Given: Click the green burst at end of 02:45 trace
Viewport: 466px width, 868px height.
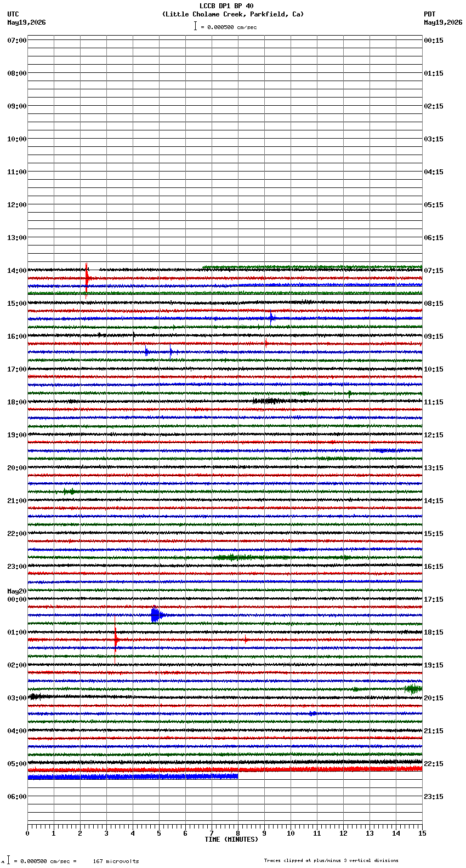Looking at the screenshot, I should tap(413, 689).
